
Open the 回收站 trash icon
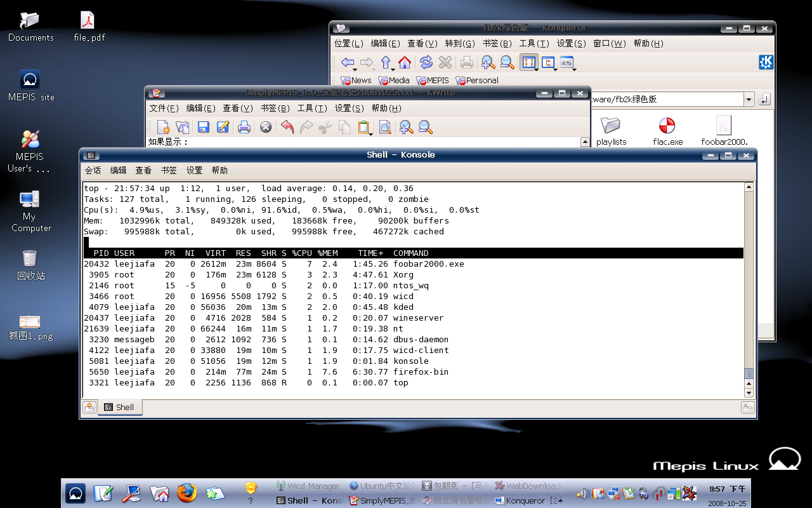(x=30, y=265)
